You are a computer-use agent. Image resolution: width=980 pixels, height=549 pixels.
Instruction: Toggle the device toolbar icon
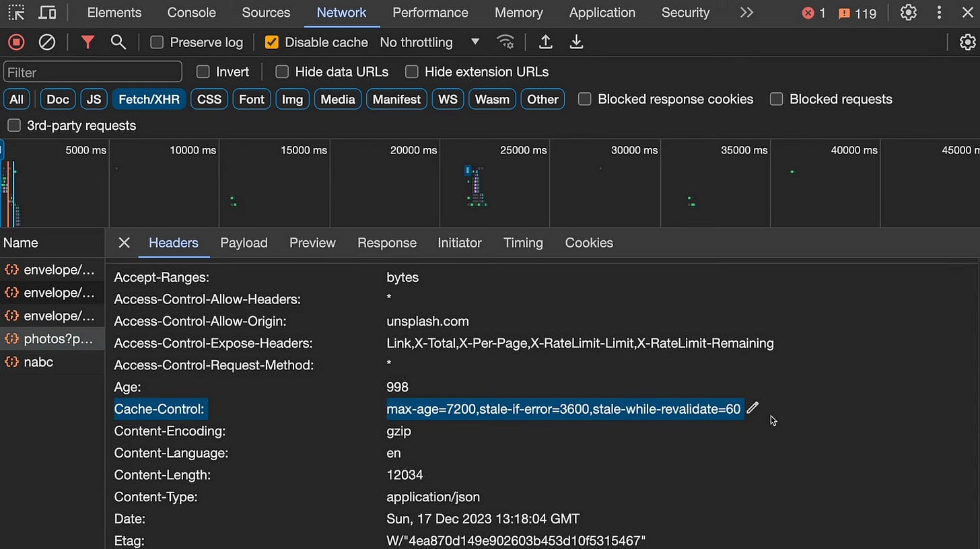[47, 13]
